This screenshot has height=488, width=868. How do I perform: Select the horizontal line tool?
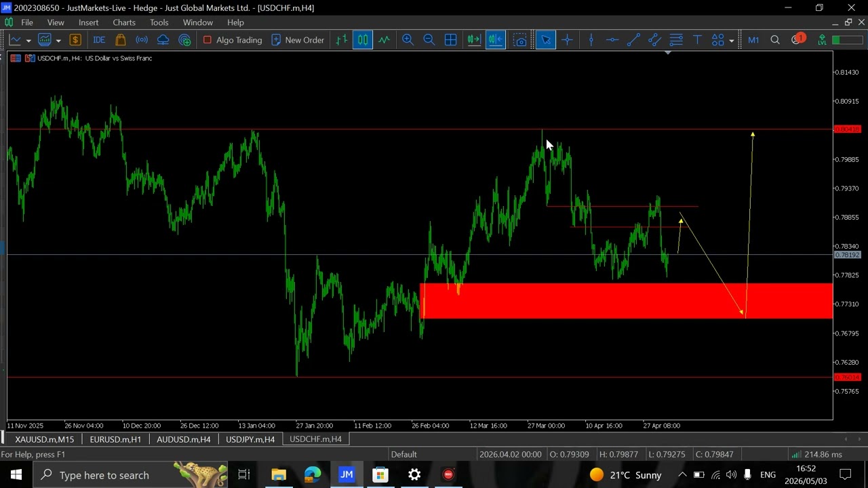(x=612, y=40)
